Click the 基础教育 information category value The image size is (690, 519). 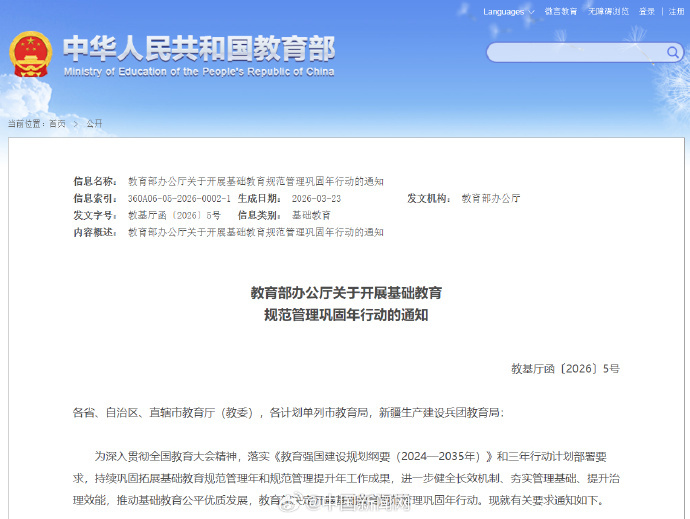tap(311, 215)
